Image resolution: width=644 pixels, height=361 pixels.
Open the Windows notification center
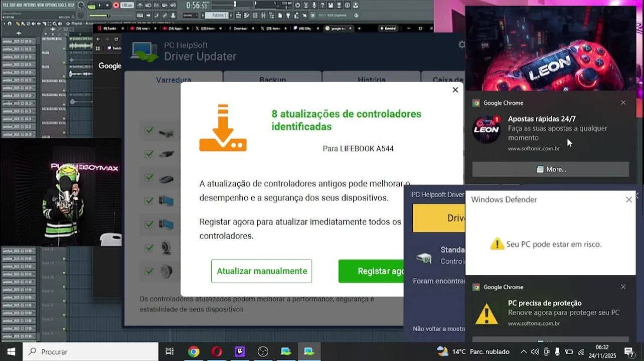tap(629, 351)
